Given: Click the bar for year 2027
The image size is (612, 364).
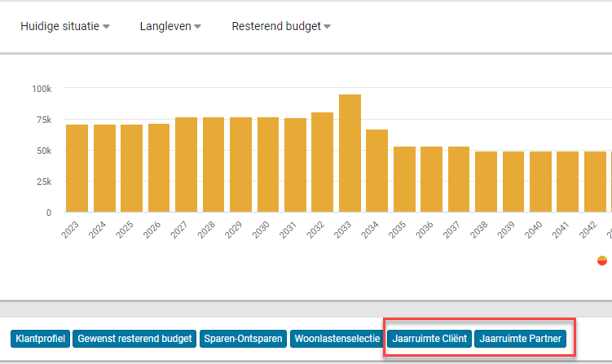Looking at the screenshot, I should [x=186, y=164].
